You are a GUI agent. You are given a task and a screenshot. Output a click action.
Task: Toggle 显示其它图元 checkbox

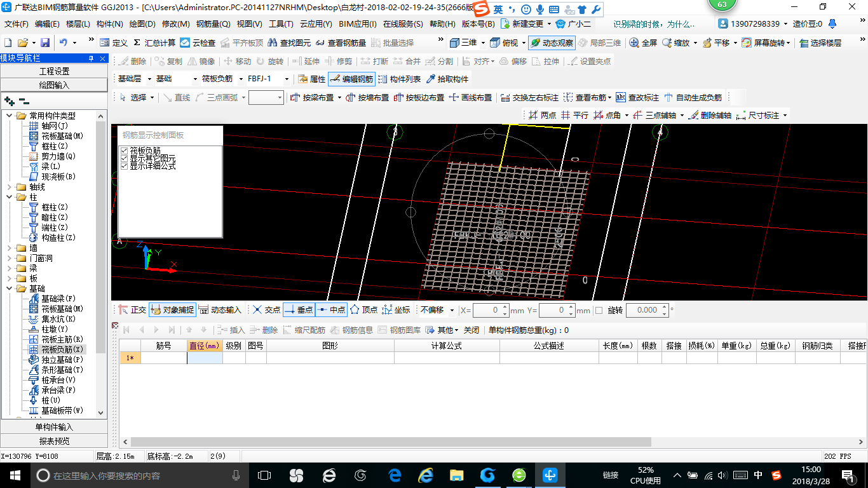pyautogui.click(x=125, y=158)
